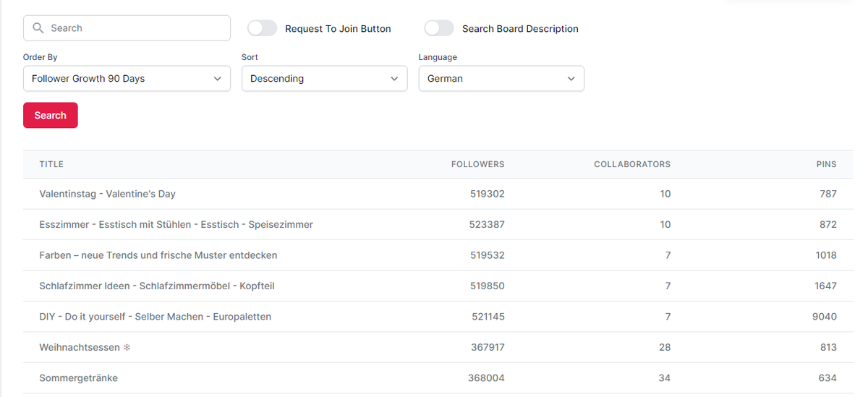The width and height of the screenshot is (868, 397).
Task: Click the Search input field
Action: click(x=127, y=28)
